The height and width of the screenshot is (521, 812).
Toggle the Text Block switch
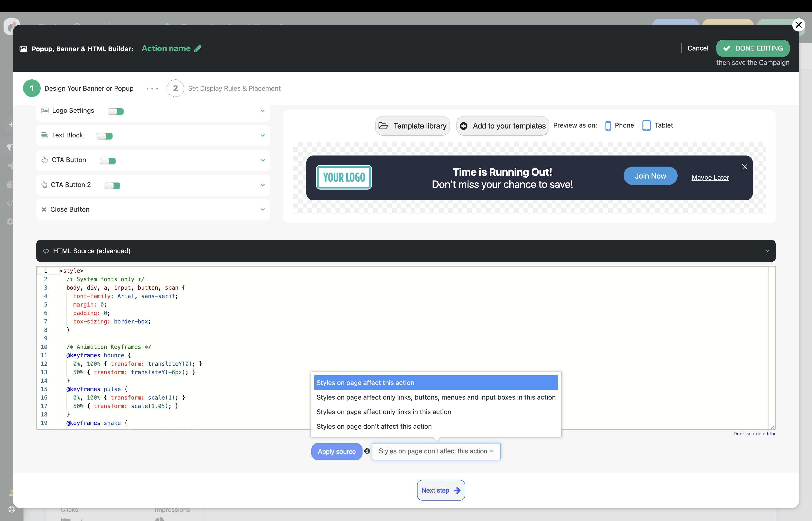(x=105, y=136)
